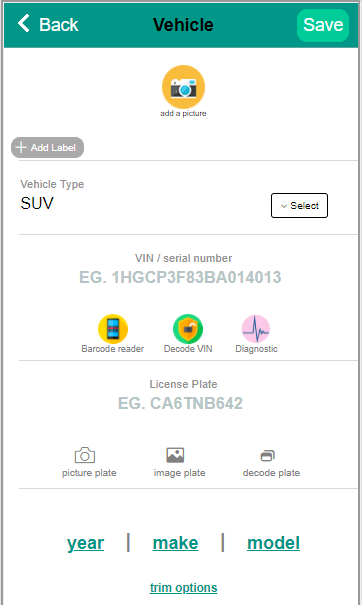Launch the Diagnostic heartbeat icon
The width and height of the screenshot is (362, 605).
click(256, 329)
